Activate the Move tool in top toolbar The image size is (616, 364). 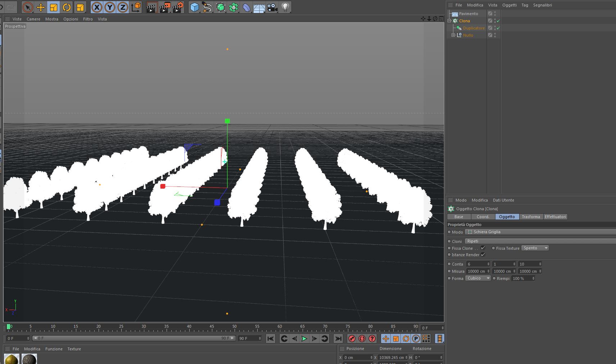(41, 7)
